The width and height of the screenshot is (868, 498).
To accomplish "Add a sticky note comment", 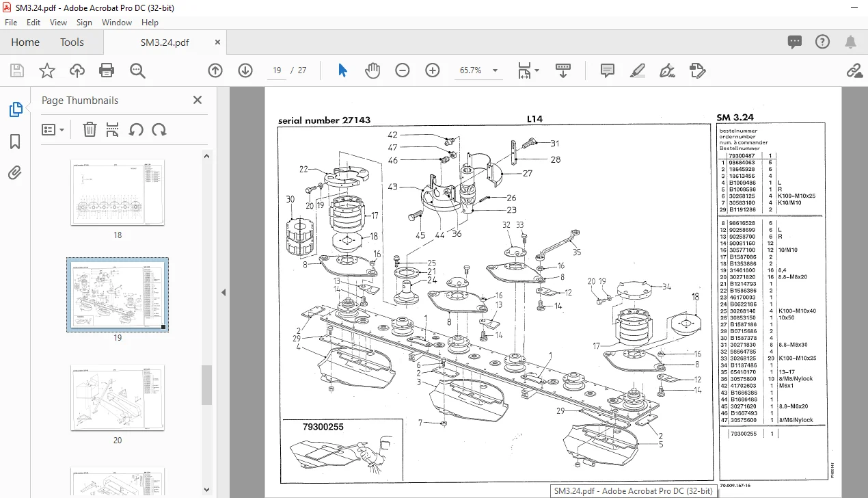I will (607, 70).
